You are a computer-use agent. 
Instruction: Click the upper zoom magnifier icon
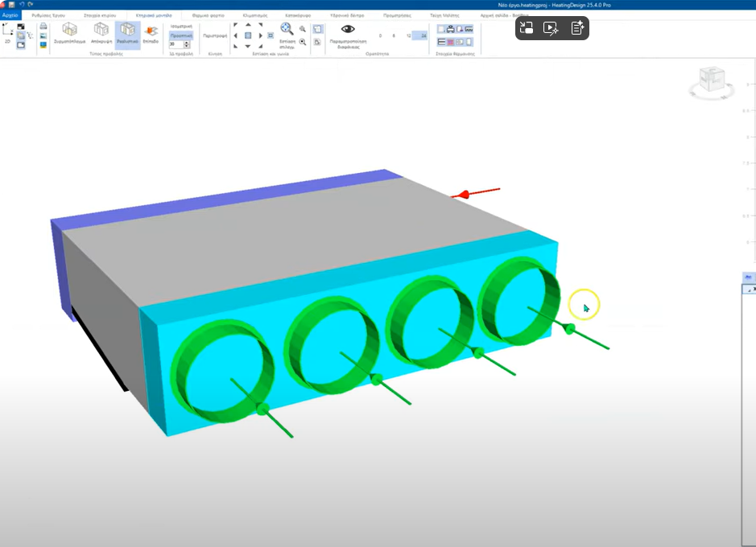[x=302, y=29]
